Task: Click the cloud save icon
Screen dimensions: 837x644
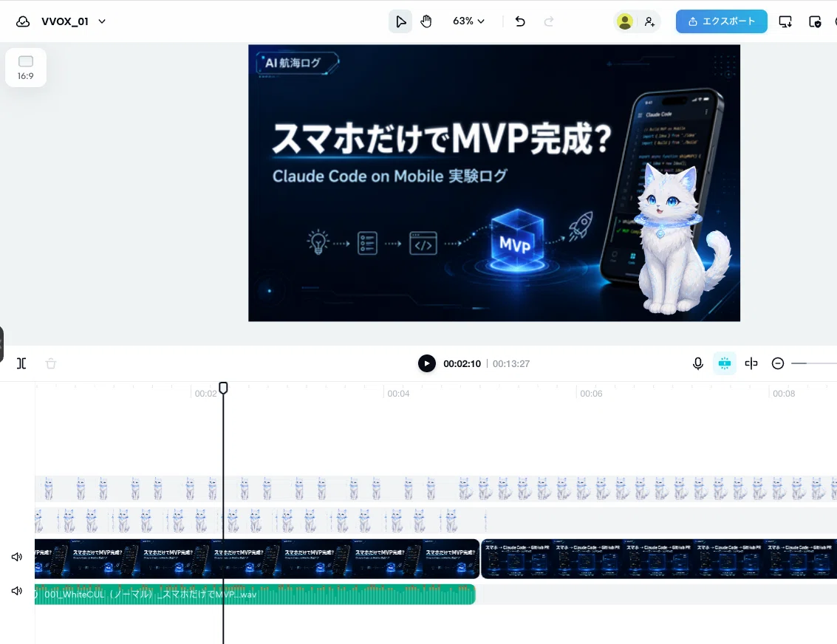Action: (22, 21)
